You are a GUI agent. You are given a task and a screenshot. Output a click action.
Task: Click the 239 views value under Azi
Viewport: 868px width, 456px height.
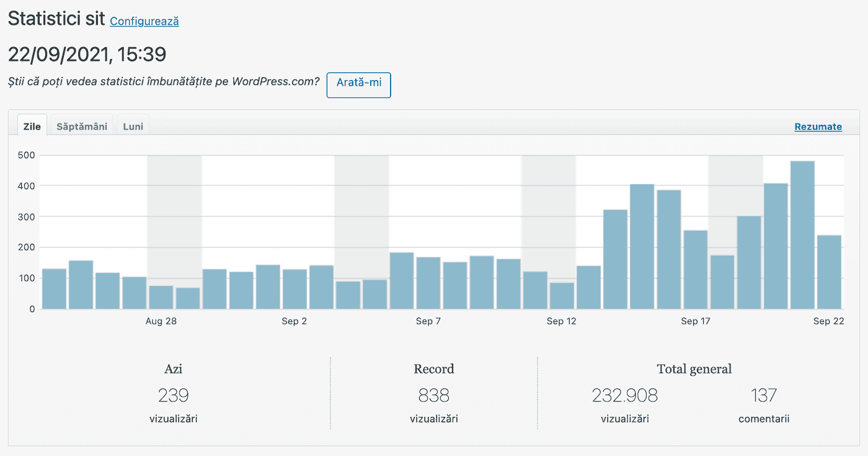coord(173,395)
